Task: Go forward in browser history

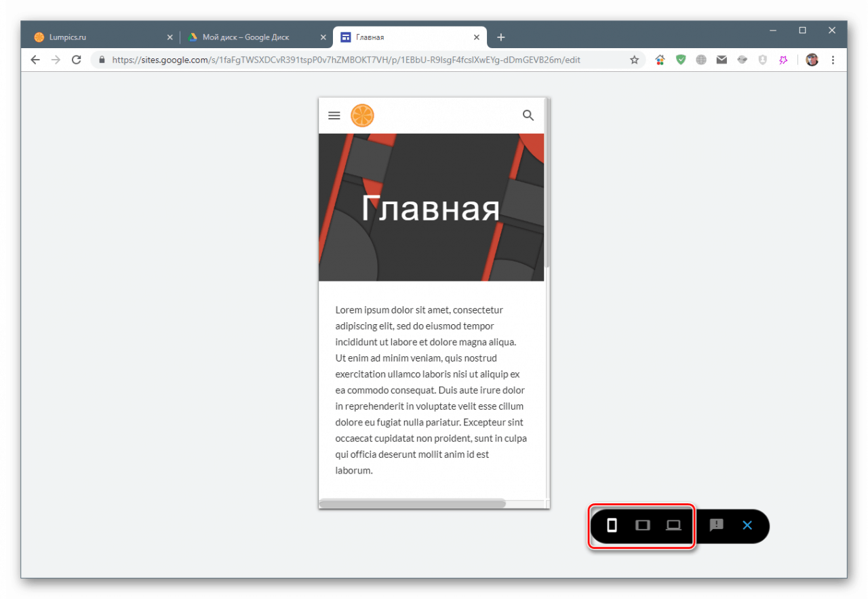Action: point(56,60)
